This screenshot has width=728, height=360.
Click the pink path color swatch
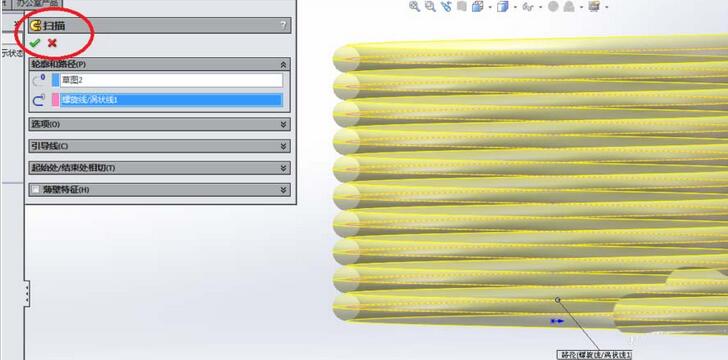[x=56, y=99]
